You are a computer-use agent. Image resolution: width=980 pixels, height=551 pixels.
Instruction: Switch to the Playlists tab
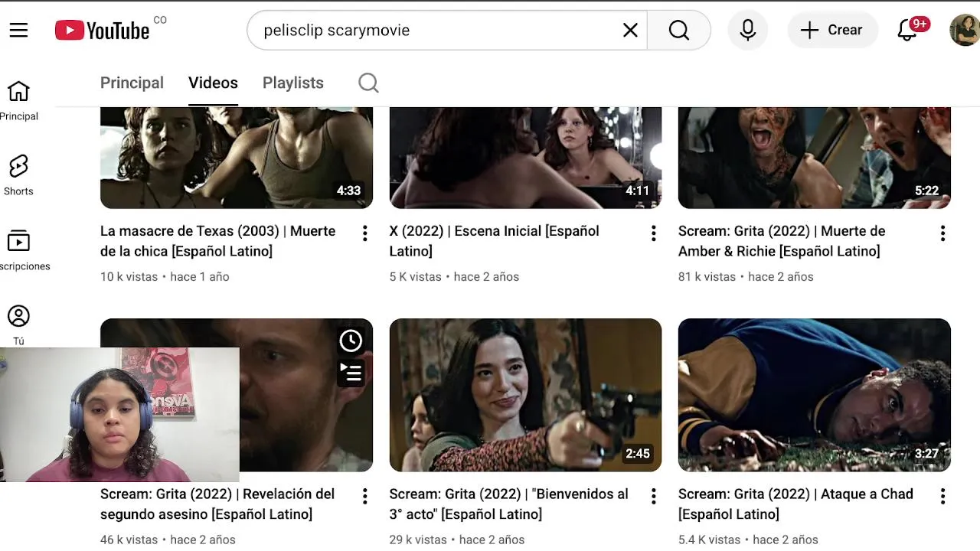tap(292, 83)
